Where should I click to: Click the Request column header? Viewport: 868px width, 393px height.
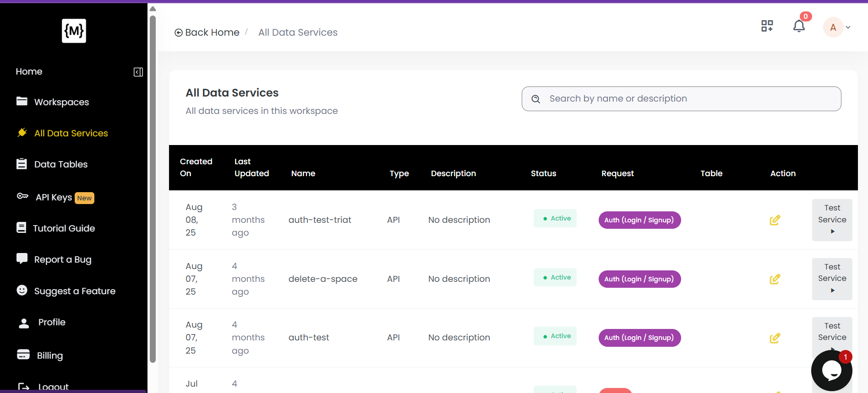point(617,173)
